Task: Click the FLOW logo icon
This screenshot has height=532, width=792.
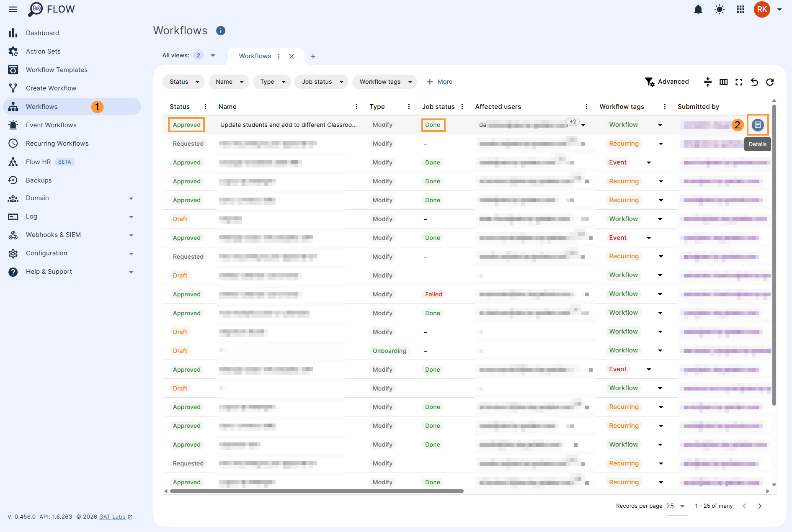Action: pos(36,9)
